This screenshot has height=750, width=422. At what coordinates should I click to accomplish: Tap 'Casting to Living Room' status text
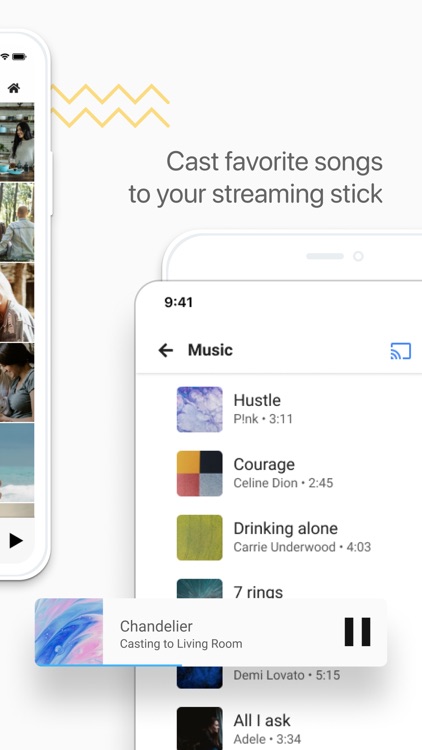point(181,644)
